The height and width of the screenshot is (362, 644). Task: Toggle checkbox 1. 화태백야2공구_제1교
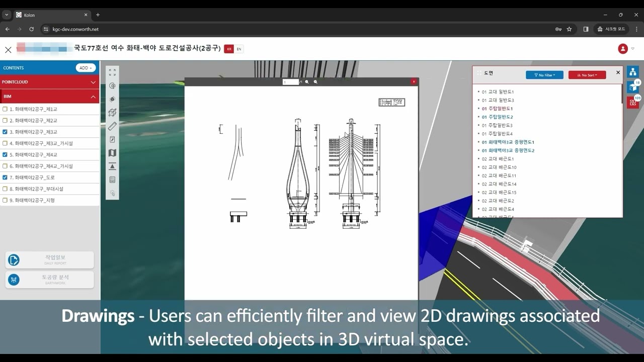(x=5, y=109)
